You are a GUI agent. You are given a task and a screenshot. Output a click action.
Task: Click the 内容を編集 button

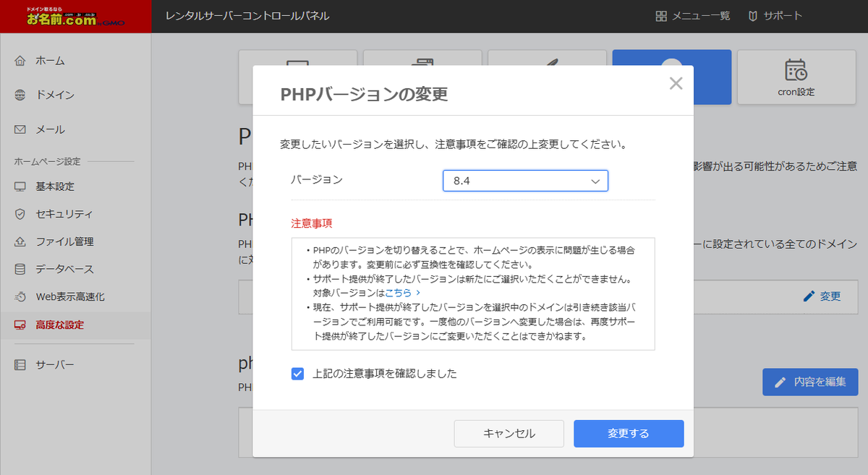(810, 382)
